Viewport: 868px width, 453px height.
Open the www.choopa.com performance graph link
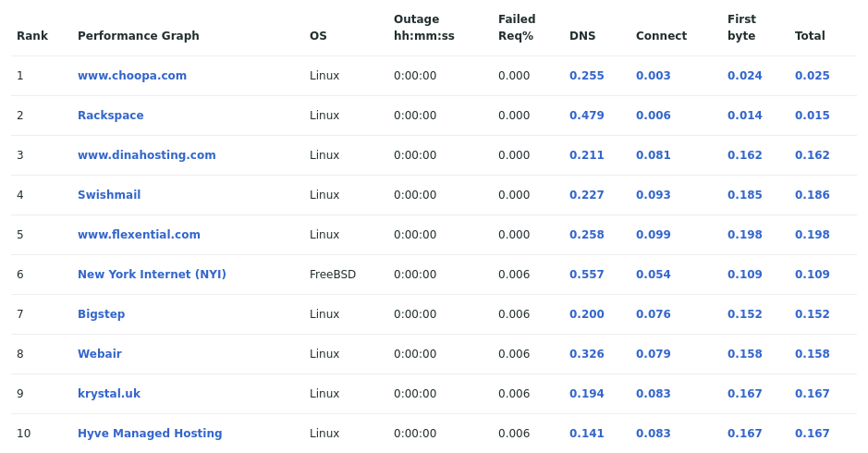pyautogui.click(x=132, y=76)
